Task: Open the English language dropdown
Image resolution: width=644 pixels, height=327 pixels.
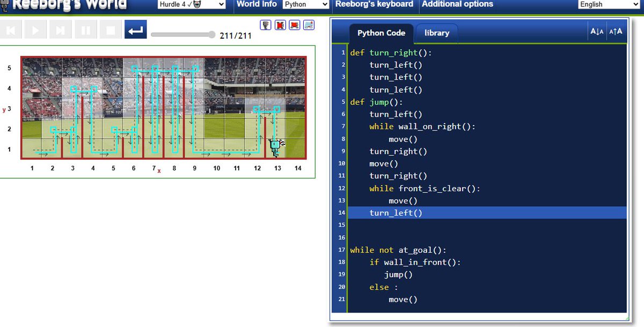Action: pos(609,4)
